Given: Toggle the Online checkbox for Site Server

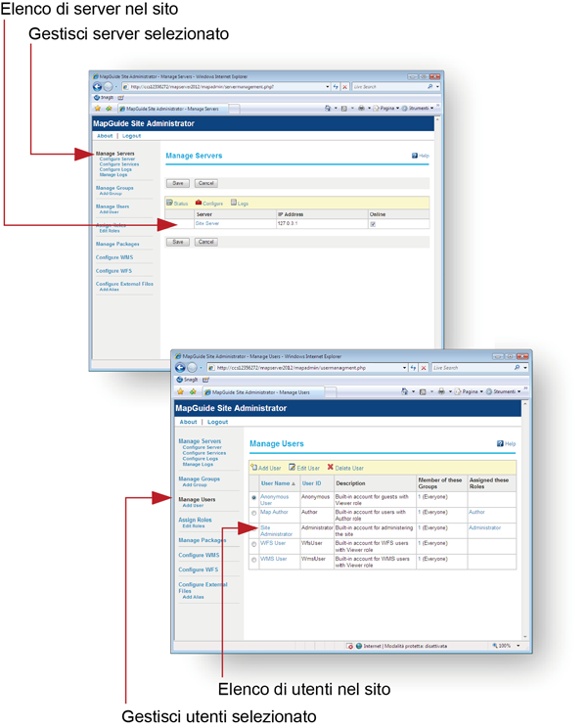Looking at the screenshot, I should (373, 224).
